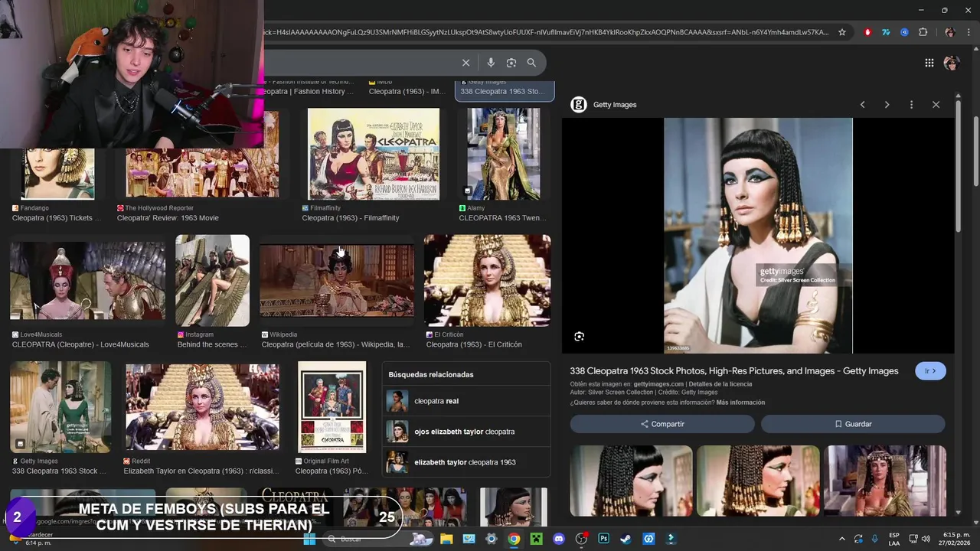The image size is (980, 551).
Task: Click Cleopatra (1963) - IM... result caption
Action: (407, 92)
